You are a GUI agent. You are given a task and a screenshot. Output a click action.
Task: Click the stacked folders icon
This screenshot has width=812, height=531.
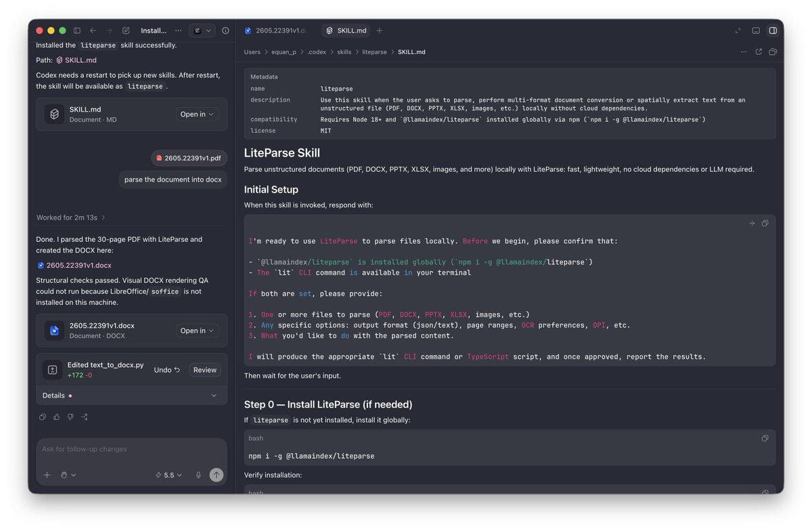tap(773, 51)
